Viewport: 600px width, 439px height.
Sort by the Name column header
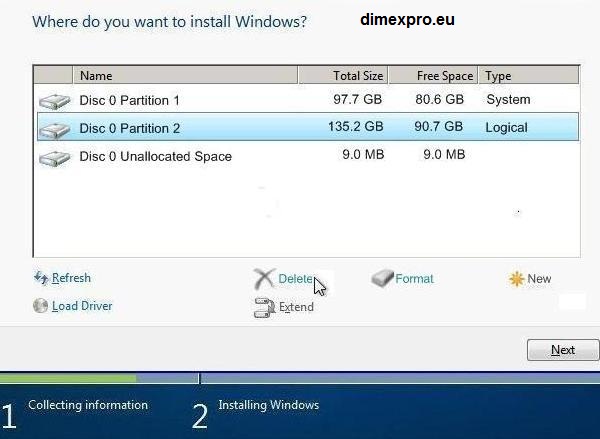click(185, 75)
